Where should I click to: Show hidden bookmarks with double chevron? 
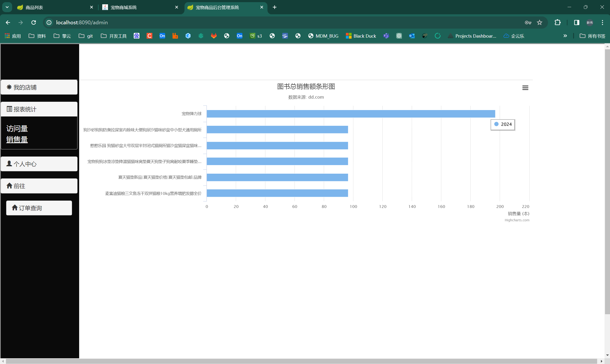(x=565, y=36)
